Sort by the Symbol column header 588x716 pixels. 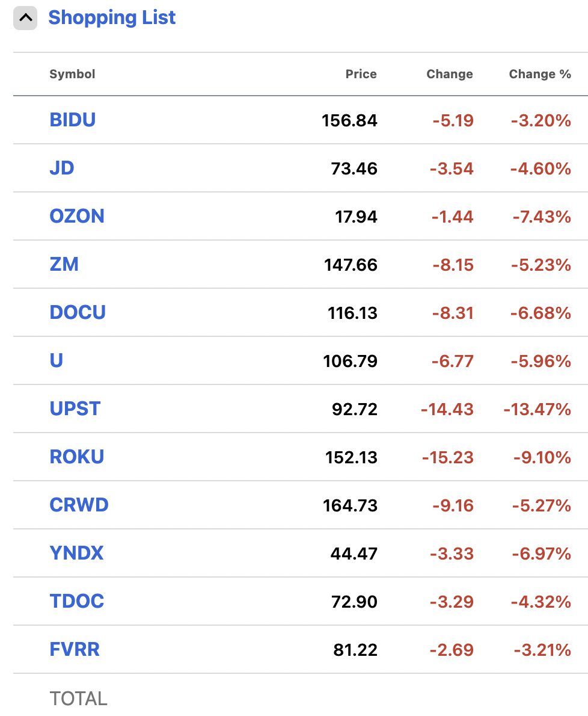click(x=72, y=74)
